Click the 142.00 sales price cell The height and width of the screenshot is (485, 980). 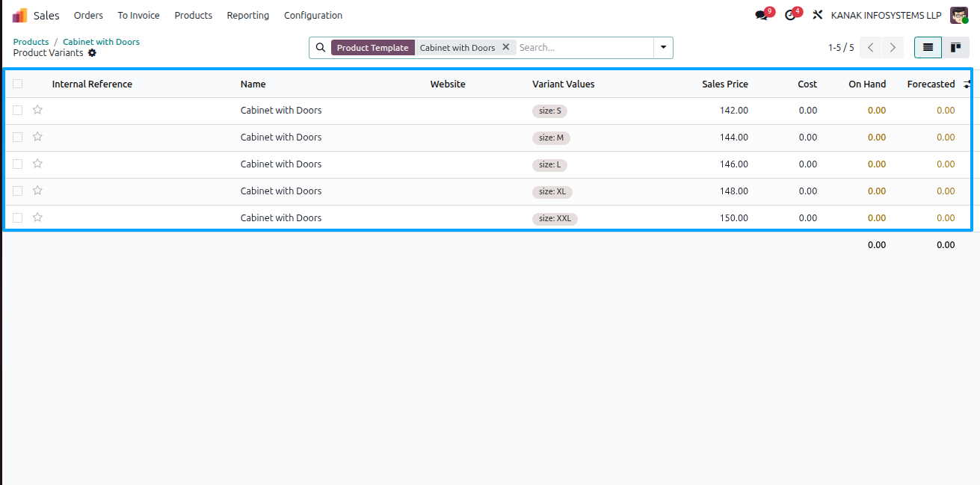click(733, 110)
